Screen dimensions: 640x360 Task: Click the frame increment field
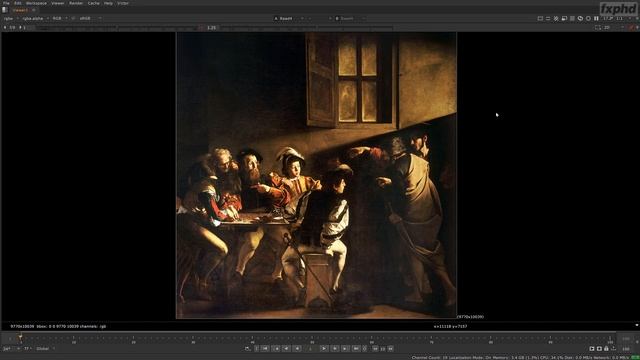(383, 349)
